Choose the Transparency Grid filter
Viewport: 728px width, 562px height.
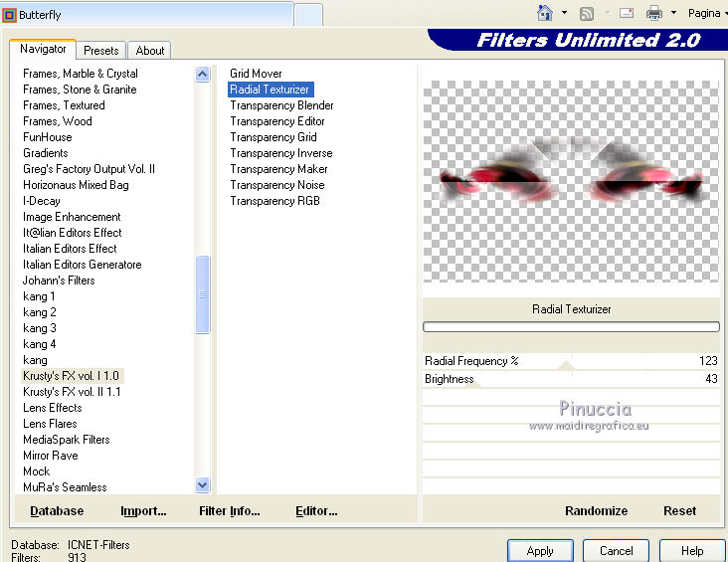click(273, 137)
